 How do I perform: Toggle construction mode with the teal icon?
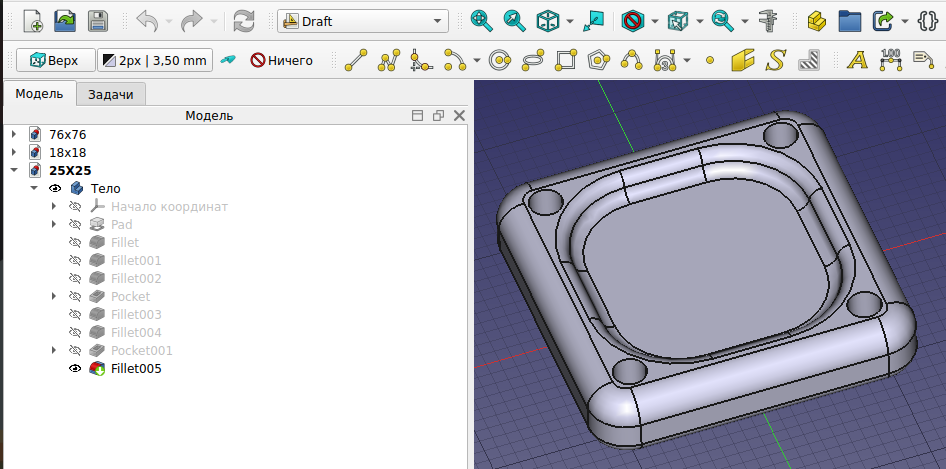tap(227, 60)
